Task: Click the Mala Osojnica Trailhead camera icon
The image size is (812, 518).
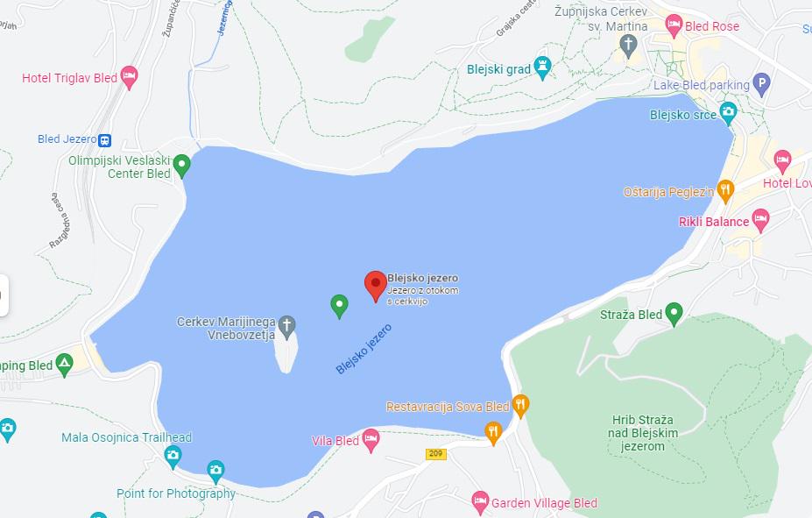Action: (x=173, y=456)
